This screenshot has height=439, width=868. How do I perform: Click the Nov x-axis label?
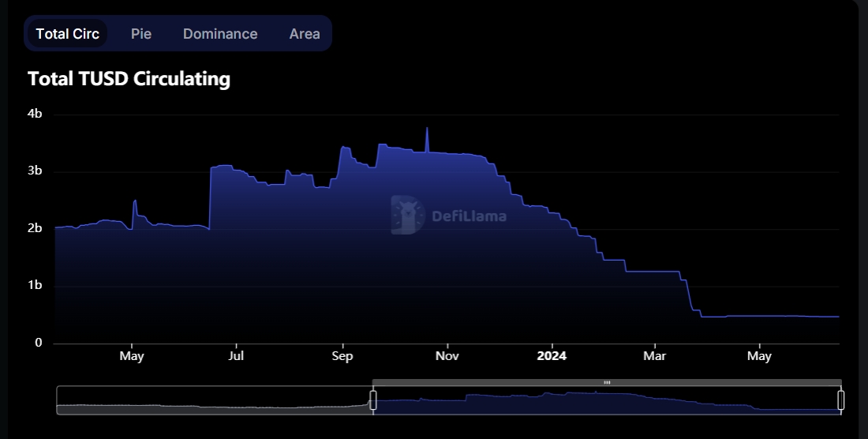[447, 356]
